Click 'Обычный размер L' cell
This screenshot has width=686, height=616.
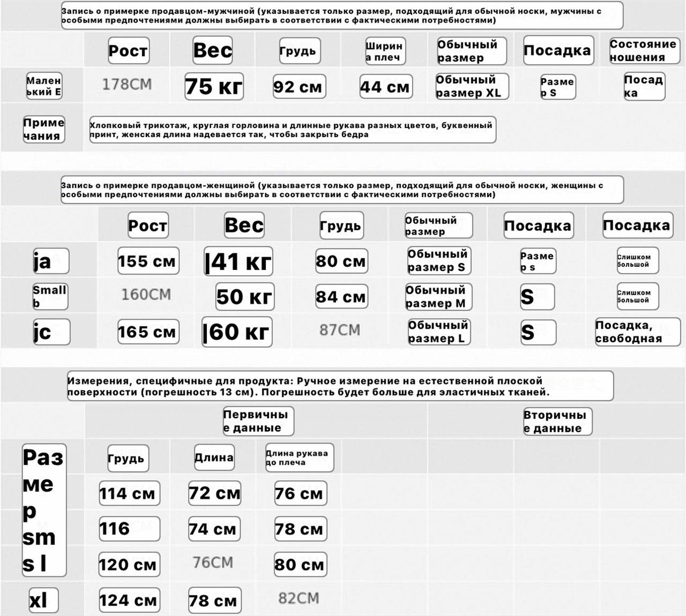pos(439,332)
